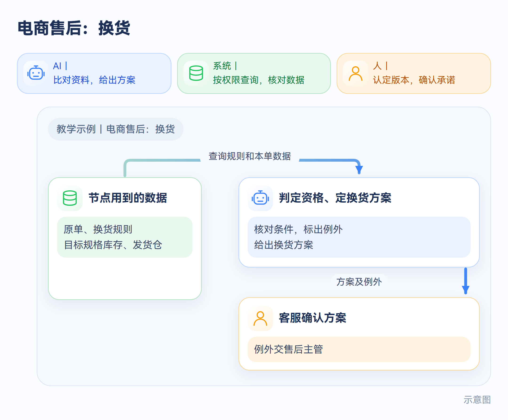508x420 pixels.
Task: Click the green database icon in the 系统 legend
Action: 196,73
